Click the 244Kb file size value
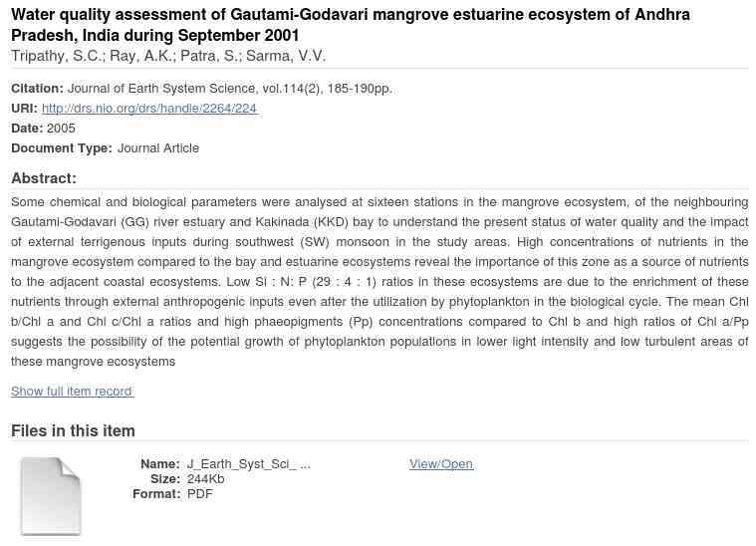The width and height of the screenshot is (756, 546). tap(205, 479)
